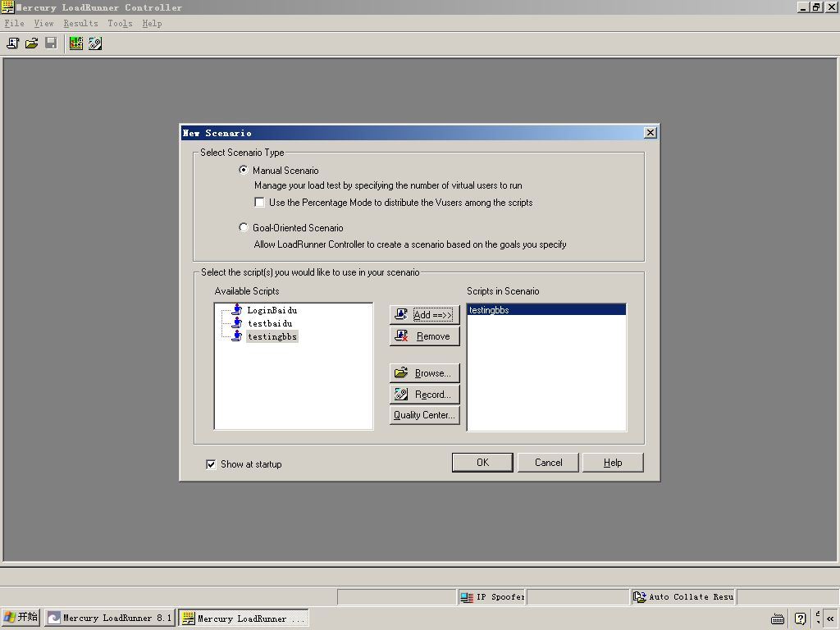The image size is (840, 630).
Task: Open the View menu
Action: 44,23
